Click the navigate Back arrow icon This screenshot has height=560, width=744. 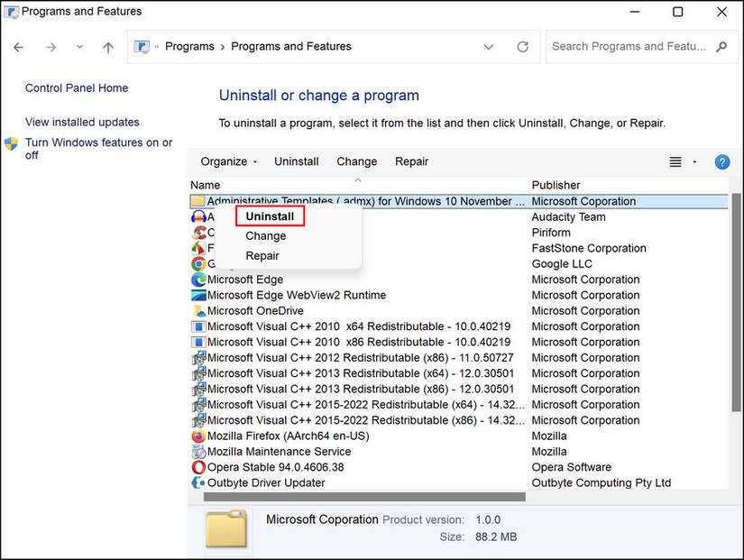tap(18, 46)
